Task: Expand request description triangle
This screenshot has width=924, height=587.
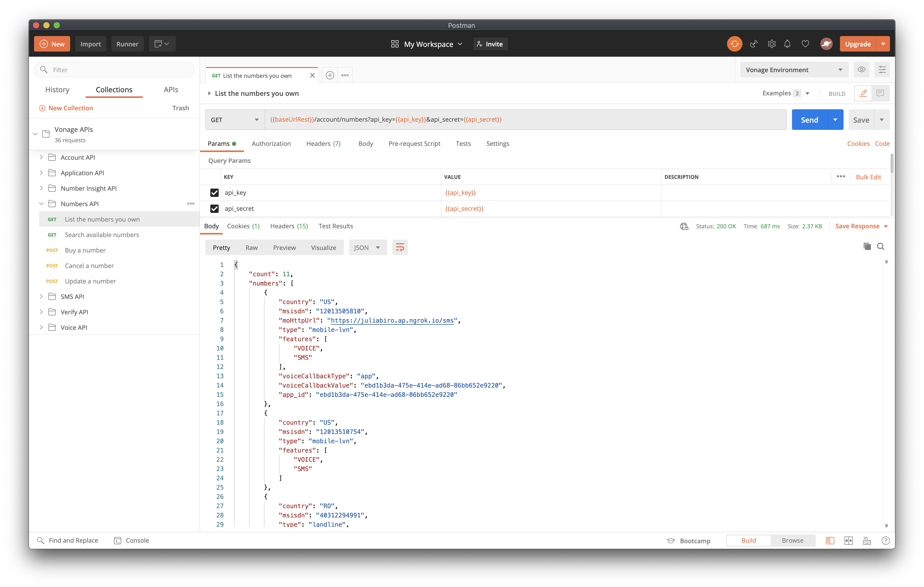Action: click(209, 93)
